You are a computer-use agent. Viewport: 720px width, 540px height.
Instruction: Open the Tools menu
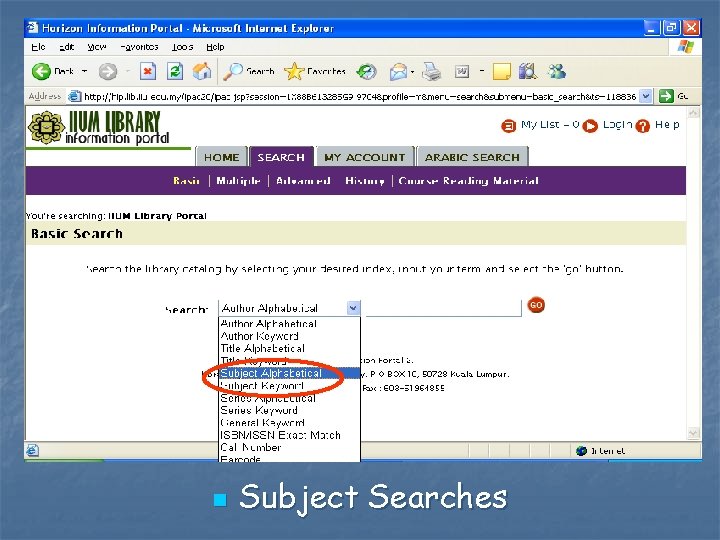click(x=182, y=47)
